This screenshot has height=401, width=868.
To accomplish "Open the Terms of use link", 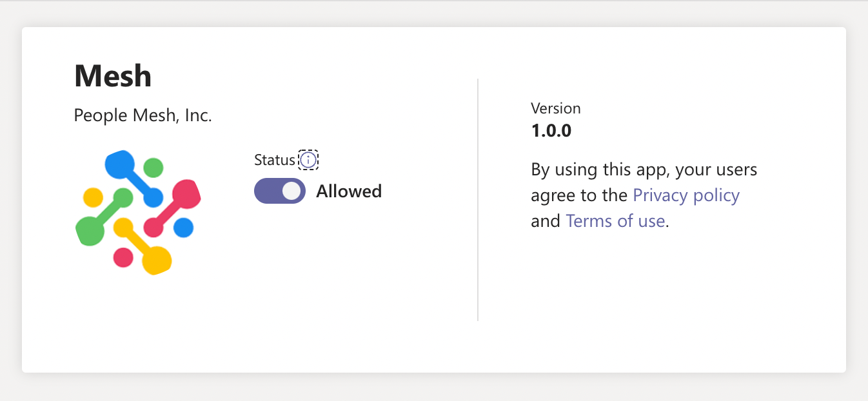I will click(615, 221).
